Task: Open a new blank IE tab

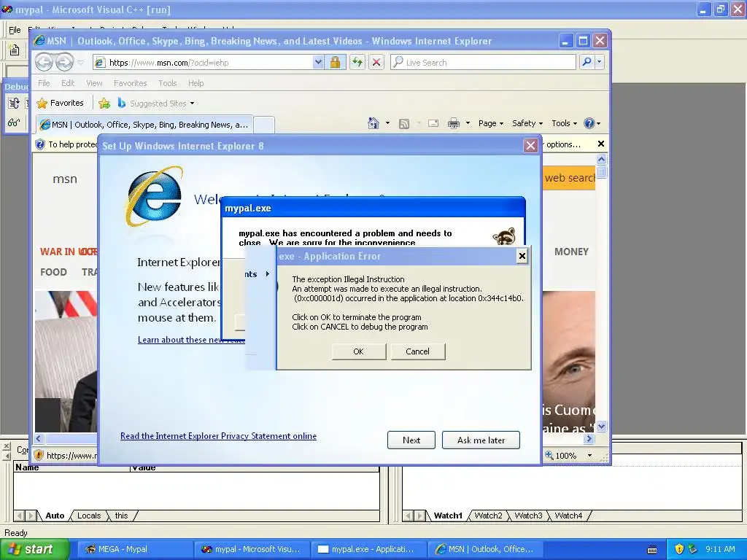Action: click(x=264, y=125)
